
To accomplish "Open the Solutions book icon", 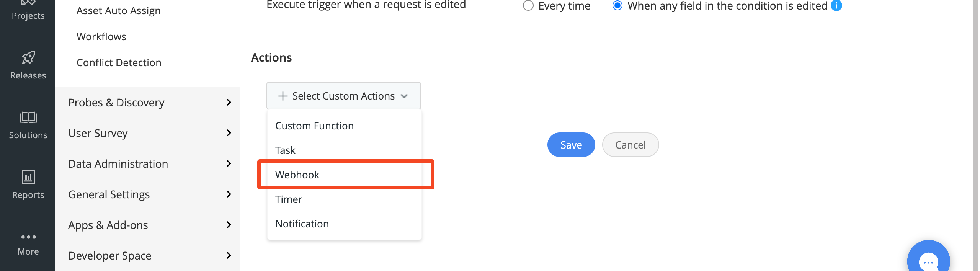I will click(x=28, y=117).
